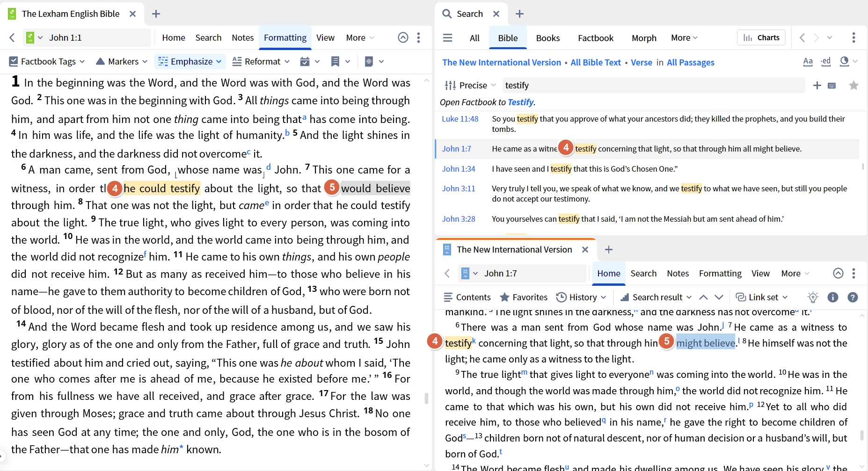868x471 pixels.
Task: Open the bookmark list formatting dropdown
Action: tap(340, 61)
